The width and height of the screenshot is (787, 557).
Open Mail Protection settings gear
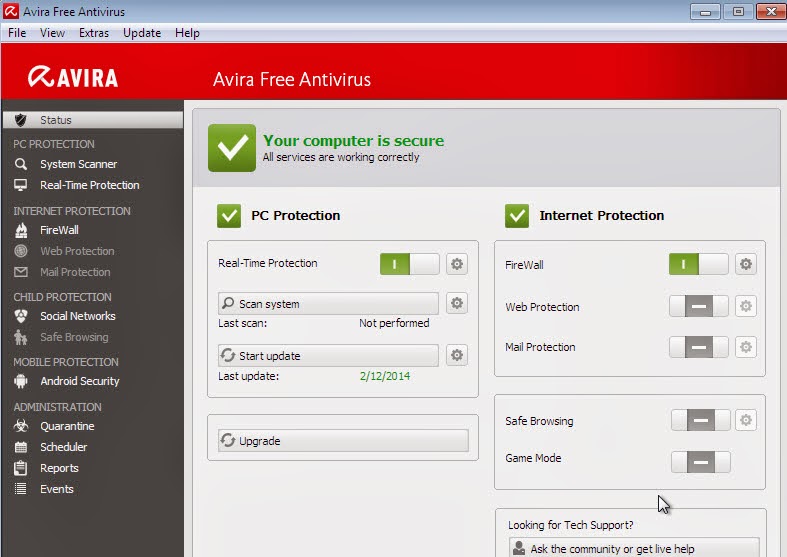coord(746,347)
